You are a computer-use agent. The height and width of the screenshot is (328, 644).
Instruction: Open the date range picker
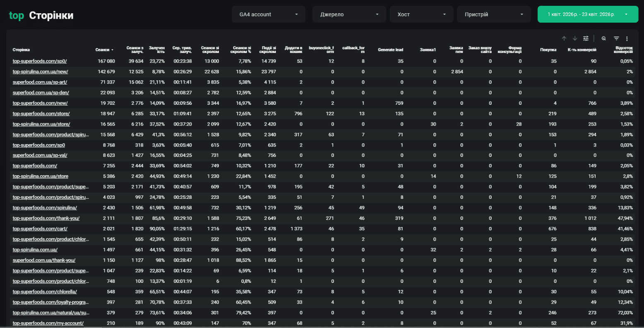[x=588, y=14]
